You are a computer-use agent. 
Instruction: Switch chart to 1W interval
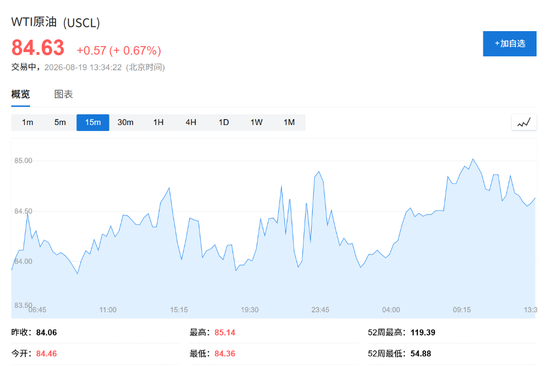[x=256, y=122]
